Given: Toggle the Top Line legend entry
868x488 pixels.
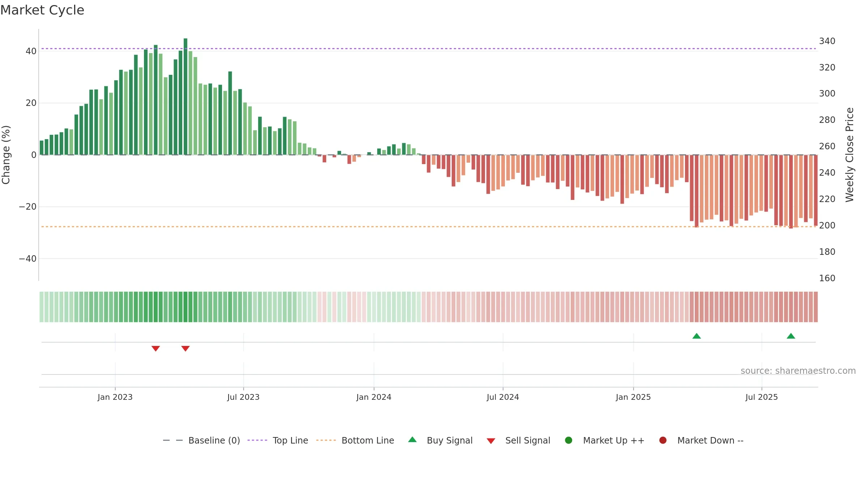Looking at the screenshot, I should click(x=278, y=440).
